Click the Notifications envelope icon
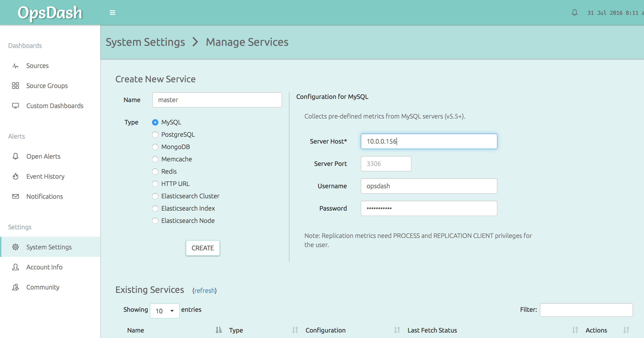The width and height of the screenshot is (644, 338). coord(15,196)
